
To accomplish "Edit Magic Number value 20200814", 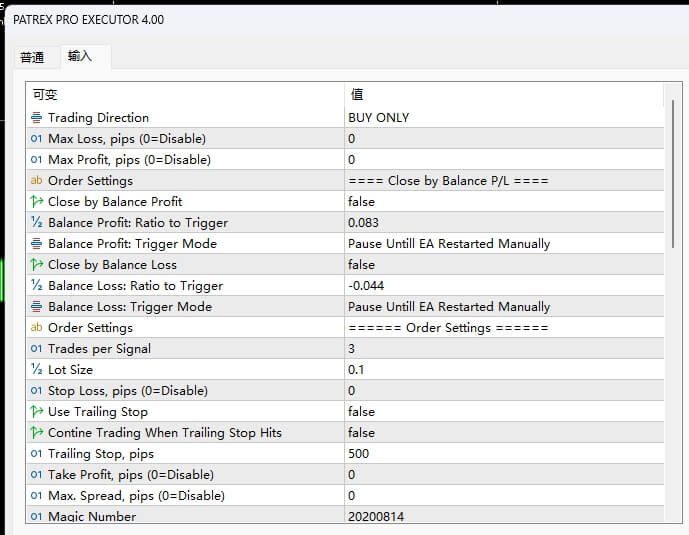I will [504, 515].
